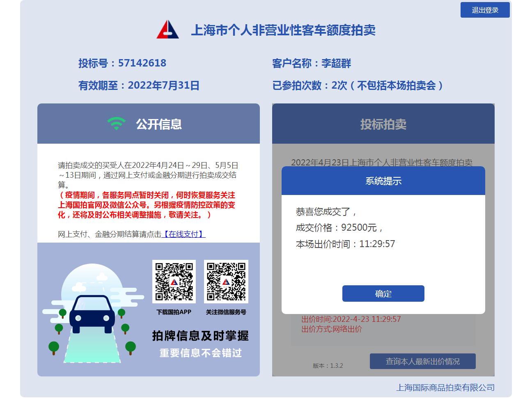
Task: Click the 投标号 57142618 text
Action: [122, 63]
